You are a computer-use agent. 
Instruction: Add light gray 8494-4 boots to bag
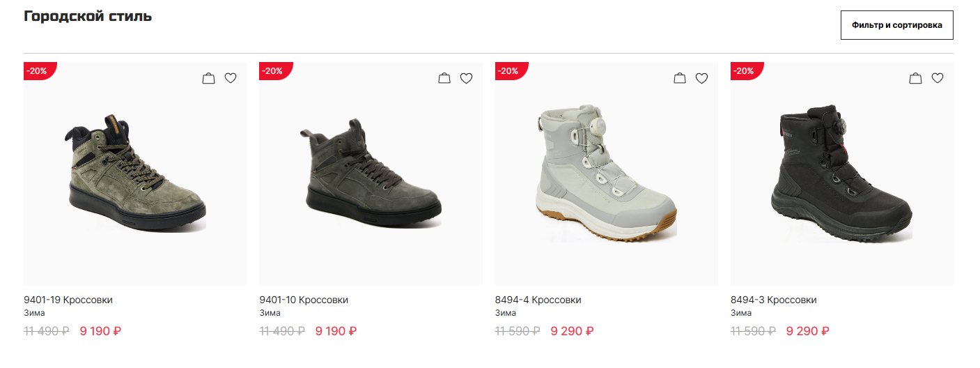680,79
